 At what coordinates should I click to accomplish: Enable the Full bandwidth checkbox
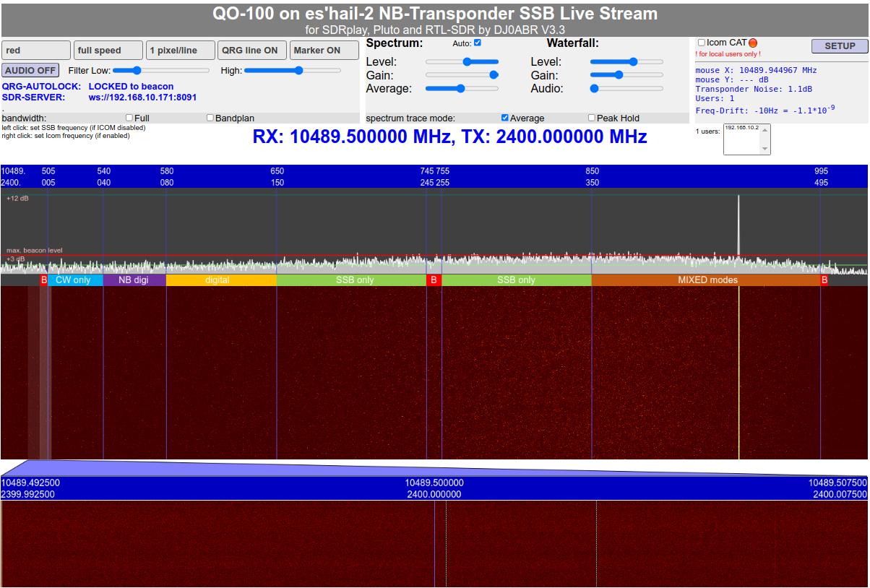pos(129,118)
